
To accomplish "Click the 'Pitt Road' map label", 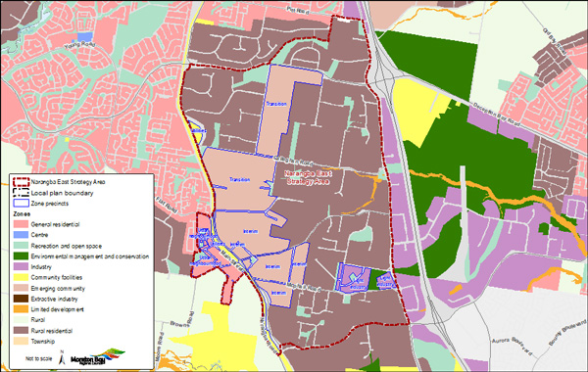I will click(x=297, y=10).
